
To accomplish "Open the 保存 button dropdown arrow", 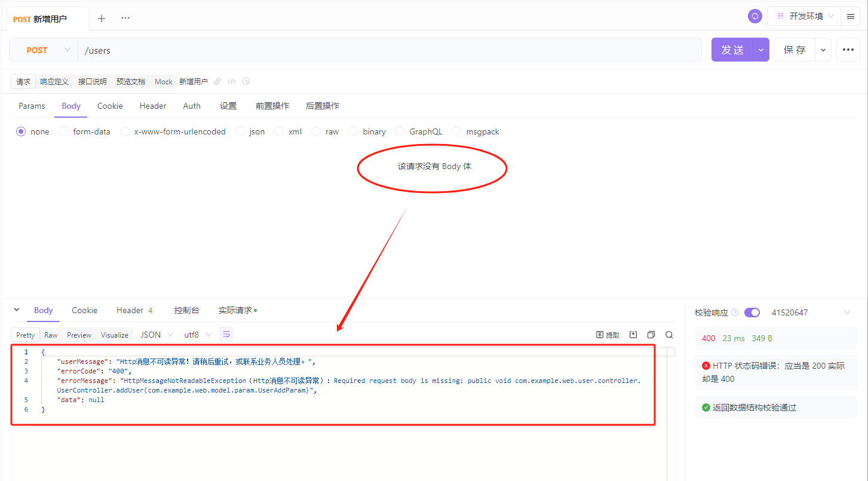I will 823,50.
